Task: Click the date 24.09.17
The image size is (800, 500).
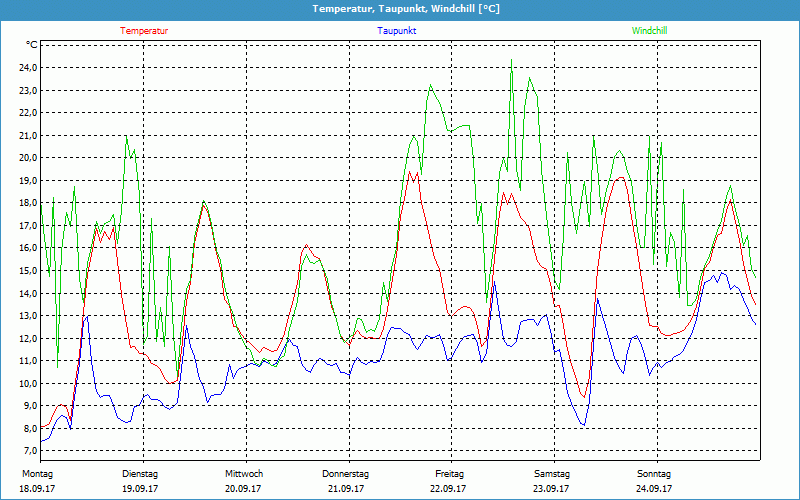Action: [x=654, y=489]
